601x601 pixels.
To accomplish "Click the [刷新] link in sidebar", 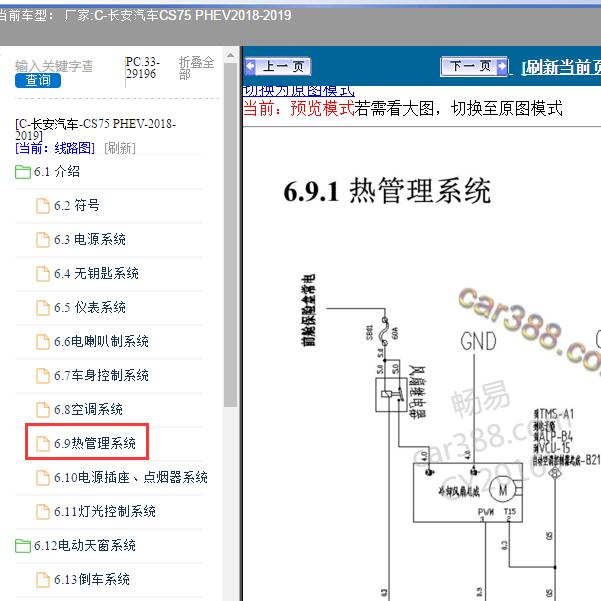I will 120,148.
